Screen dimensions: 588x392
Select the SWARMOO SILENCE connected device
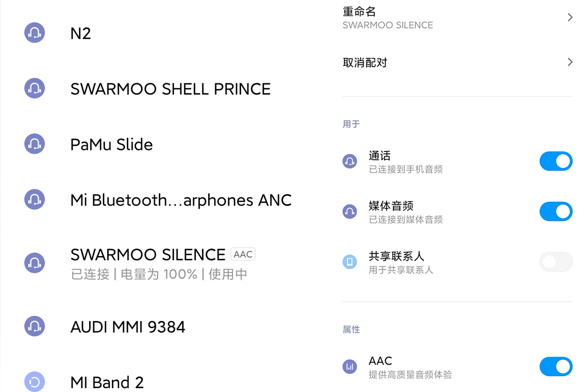point(147,255)
